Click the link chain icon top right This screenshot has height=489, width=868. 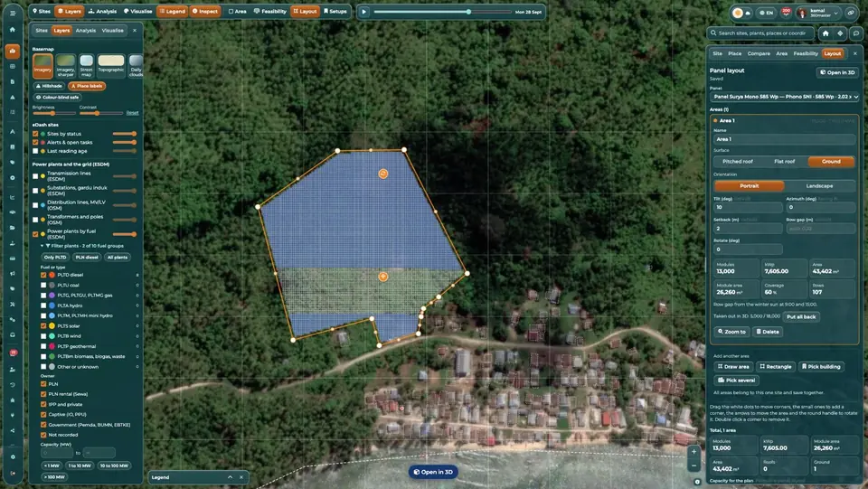851,12
